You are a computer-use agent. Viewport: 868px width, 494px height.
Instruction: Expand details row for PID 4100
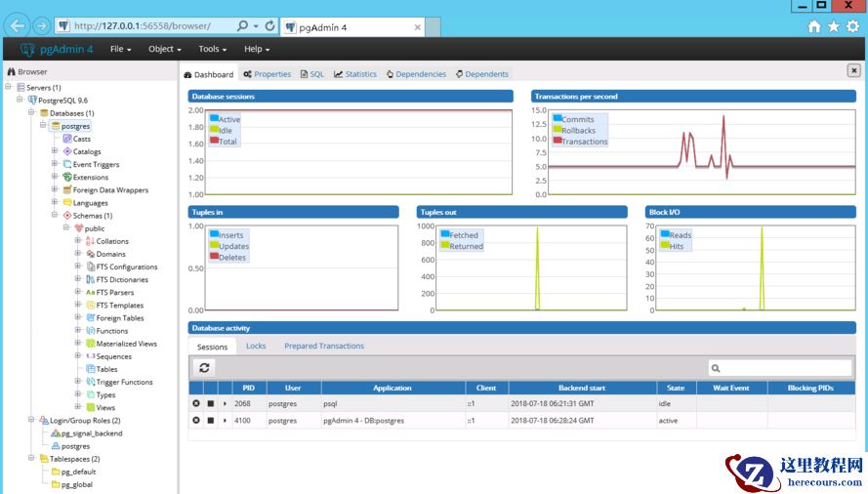225,421
